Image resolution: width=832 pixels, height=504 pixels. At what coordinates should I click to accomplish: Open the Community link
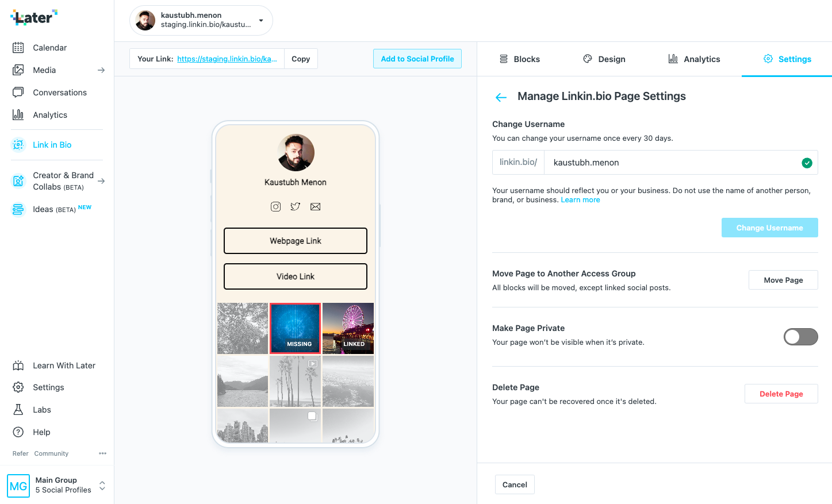tap(51, 453)
